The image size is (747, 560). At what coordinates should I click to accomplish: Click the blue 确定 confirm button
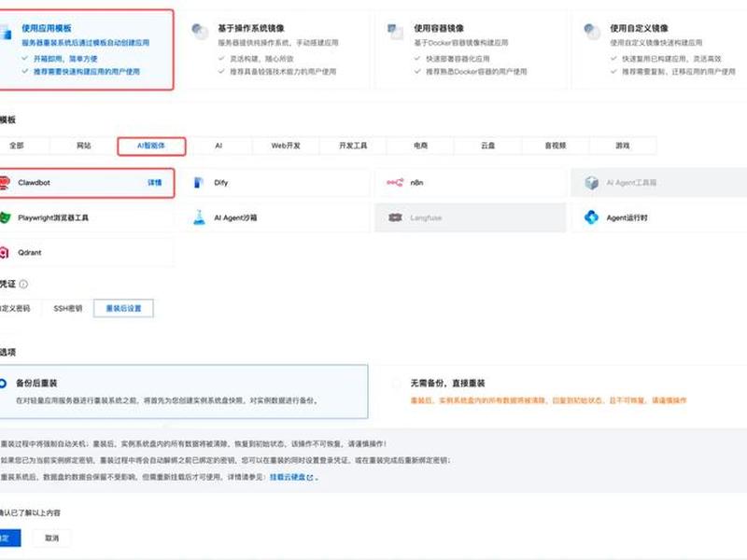click(x=9, y=539)
